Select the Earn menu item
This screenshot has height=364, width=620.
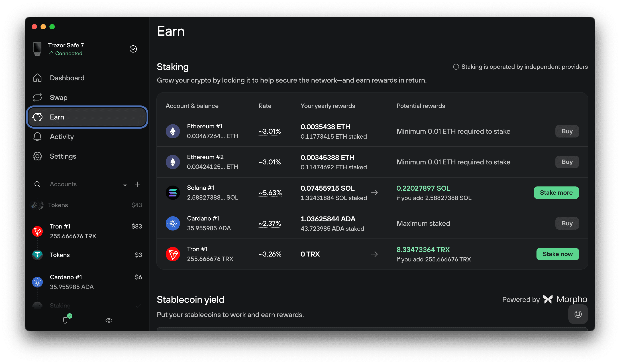point(87,117)
